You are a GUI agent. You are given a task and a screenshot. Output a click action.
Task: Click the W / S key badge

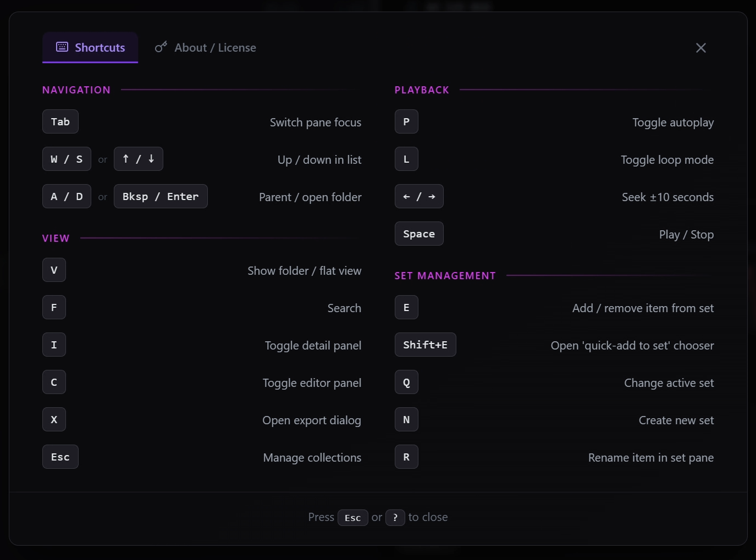[67, 159]
